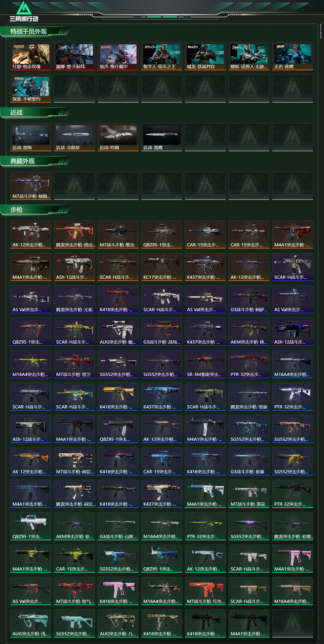
Task: Pick the 近战-北极星 knife item
Action: (x=75, y=137)
